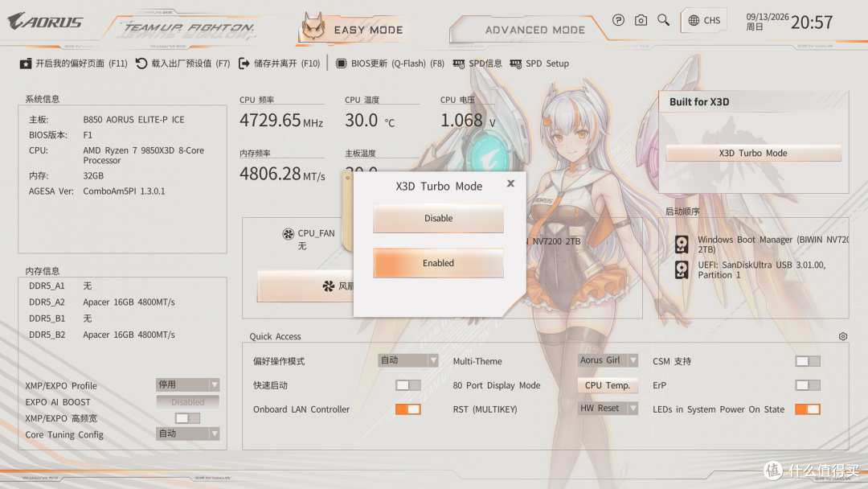Click the SPD信息 memory module icon
The width and height of the screenshot is (868, 489).
point(458,64)
